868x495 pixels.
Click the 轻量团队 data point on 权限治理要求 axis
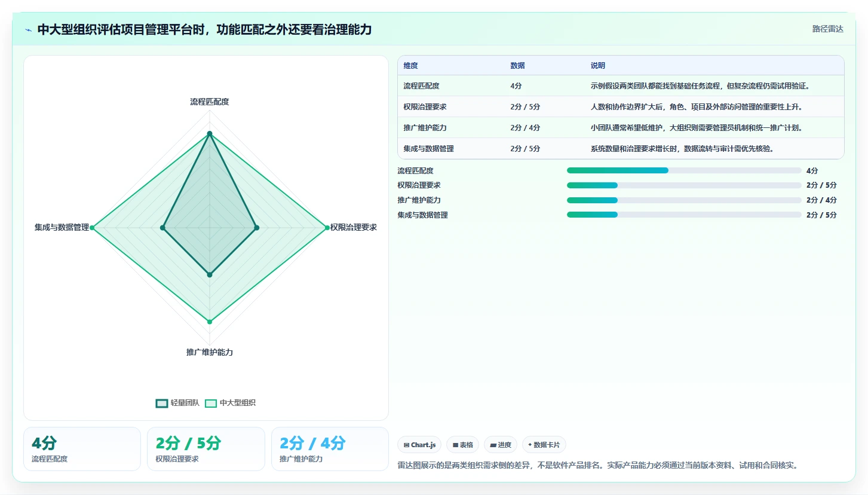pos(257,228)
